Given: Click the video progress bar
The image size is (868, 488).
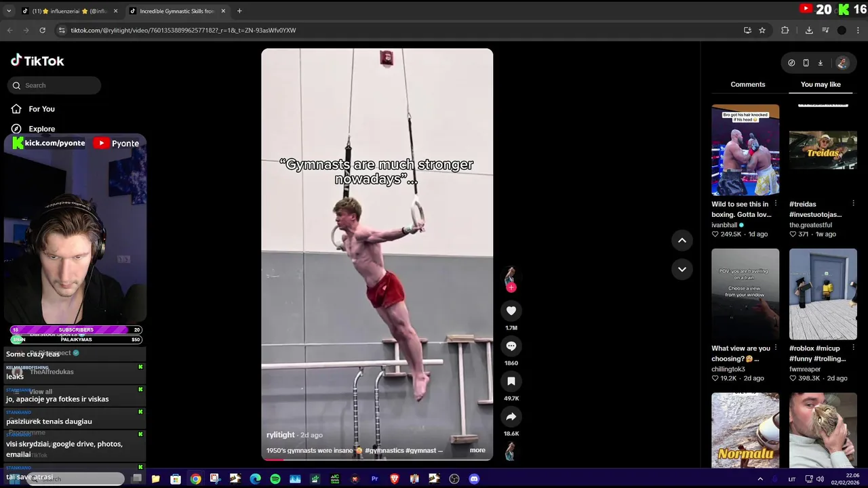Looking at the screenshot, I should [377, 460].
